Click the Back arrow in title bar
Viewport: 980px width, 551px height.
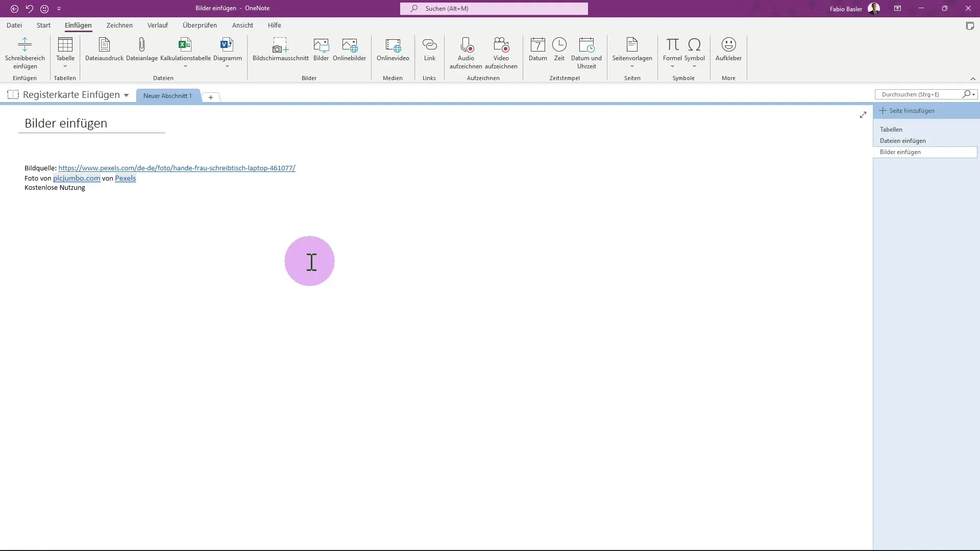click(14, 9)
